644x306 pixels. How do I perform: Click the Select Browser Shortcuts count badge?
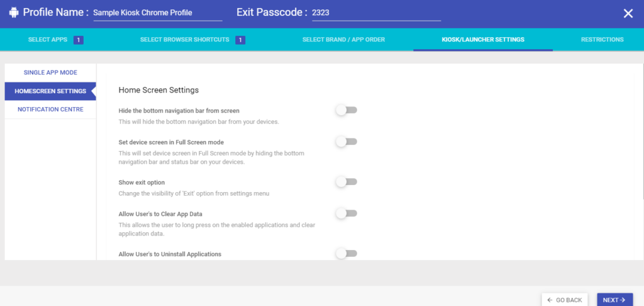tap(240, 40)
